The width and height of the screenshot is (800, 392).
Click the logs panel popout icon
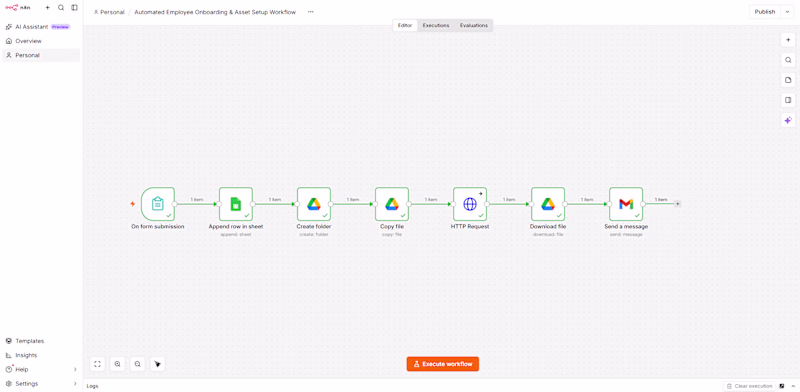point(782,386)
